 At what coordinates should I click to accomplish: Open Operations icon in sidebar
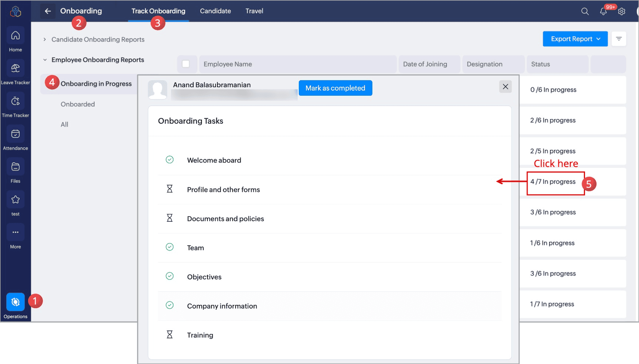(15, 302)
